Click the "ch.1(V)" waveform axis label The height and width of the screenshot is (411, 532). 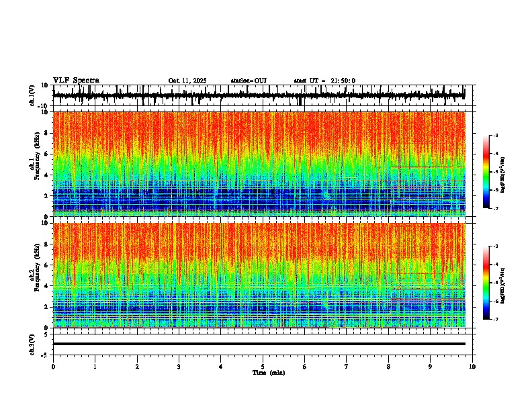[32, 95]
